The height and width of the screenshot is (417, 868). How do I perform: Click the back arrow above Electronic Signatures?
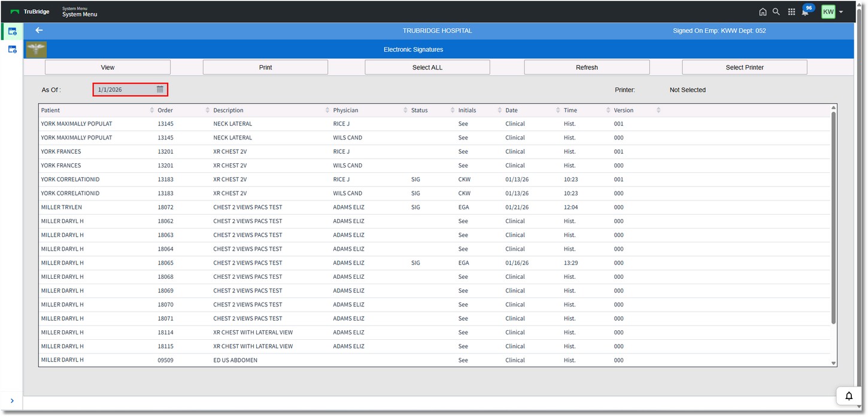click(x=39, y=30)
